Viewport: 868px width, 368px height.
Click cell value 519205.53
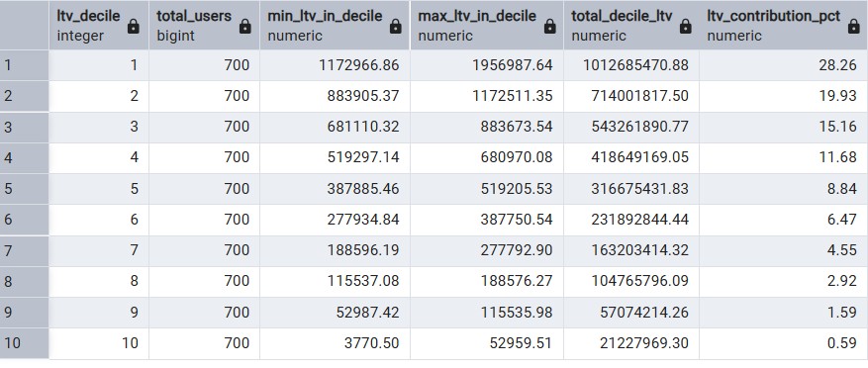(517, 189)
